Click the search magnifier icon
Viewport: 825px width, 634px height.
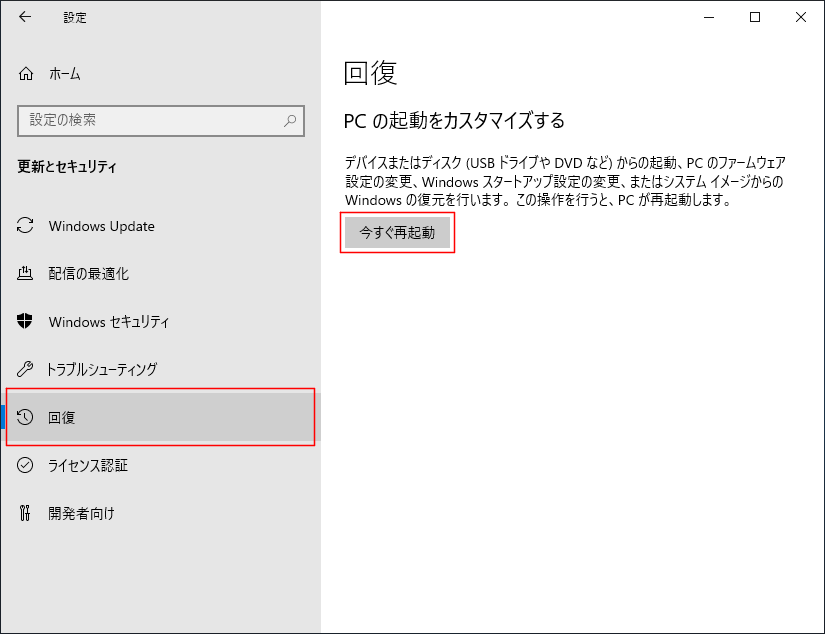(x=290, y=120)
